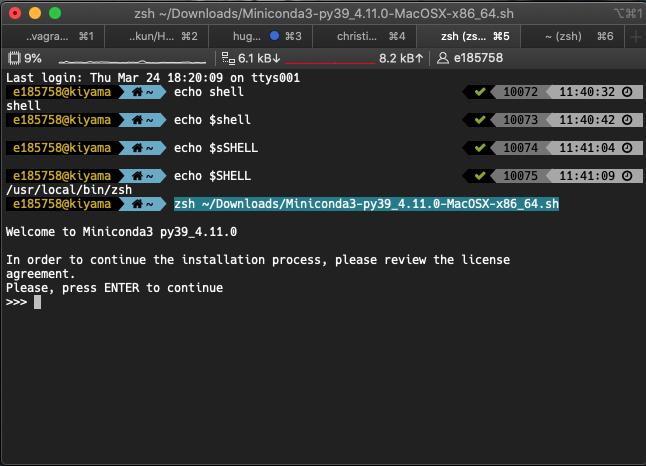
Task: Click the highlighted zsh Miniconda3 command text
Action: click(366, 204)
